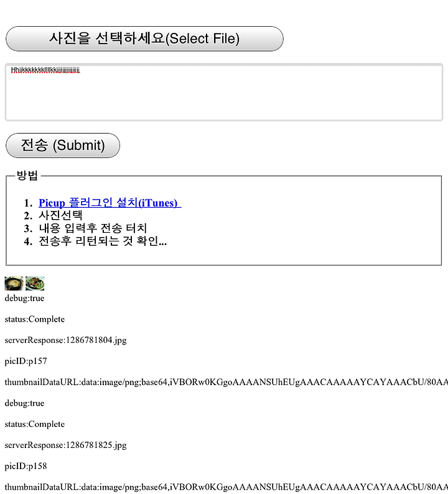Focus the large message text area
The width and height of the screenshot is (448, 494).
[x=224, y=92]
